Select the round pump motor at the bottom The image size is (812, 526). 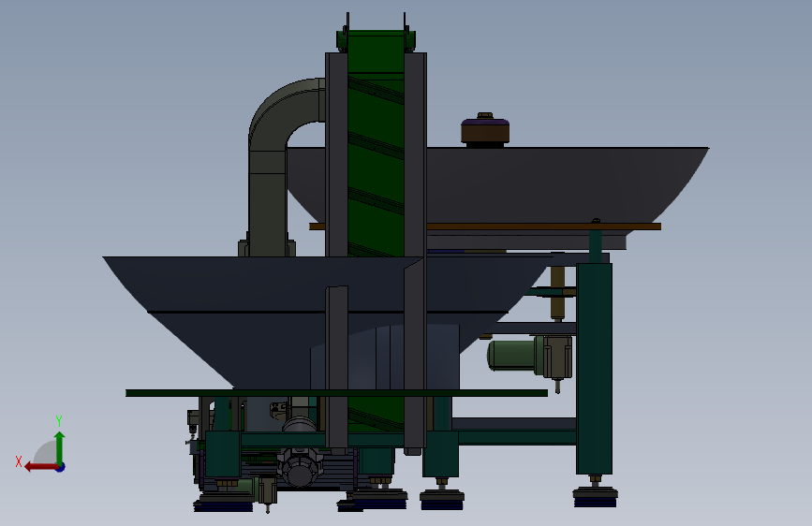(300, 469)
